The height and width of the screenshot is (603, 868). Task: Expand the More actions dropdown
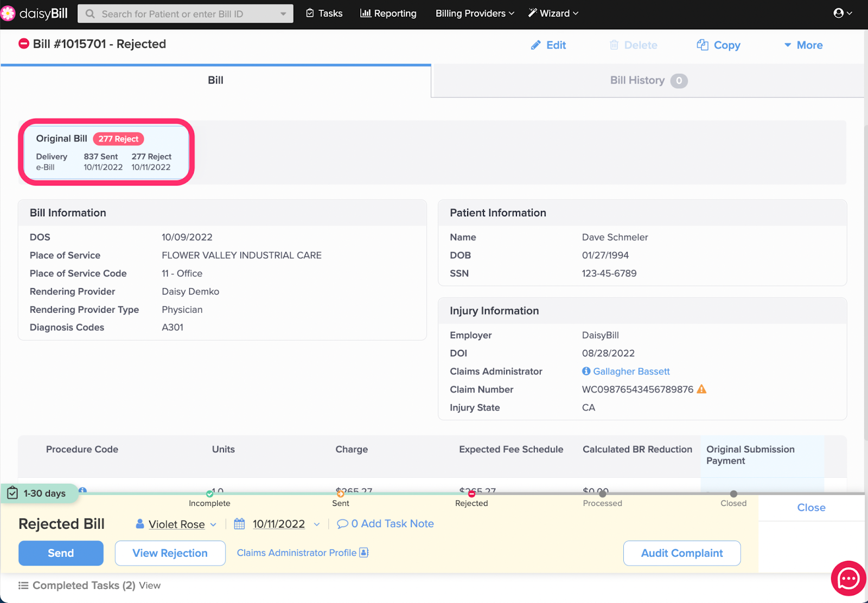tap(803, 46)
